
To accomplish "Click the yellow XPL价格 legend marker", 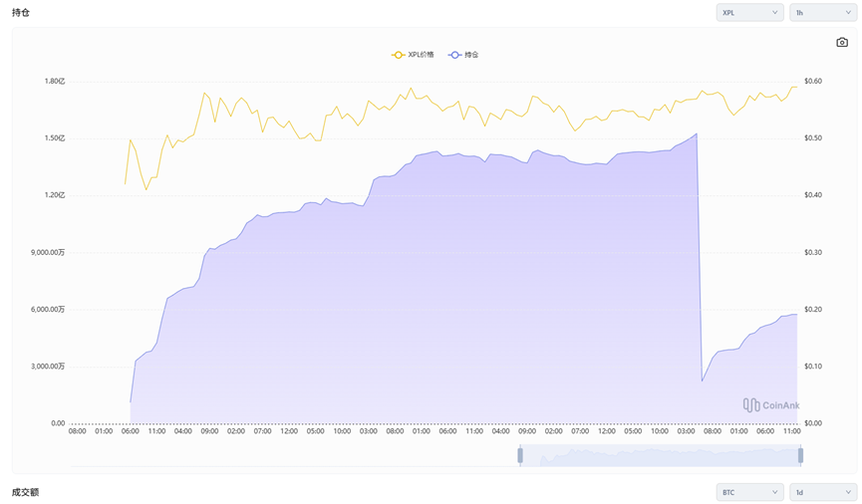I will click(x=399, y=55).
